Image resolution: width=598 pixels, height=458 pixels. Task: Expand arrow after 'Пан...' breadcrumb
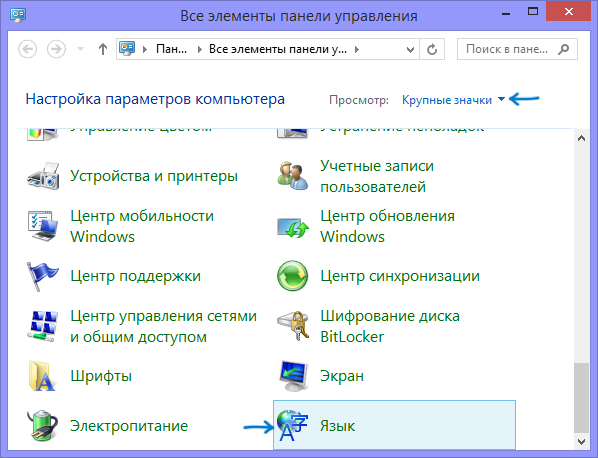click(x=199, y=49)
